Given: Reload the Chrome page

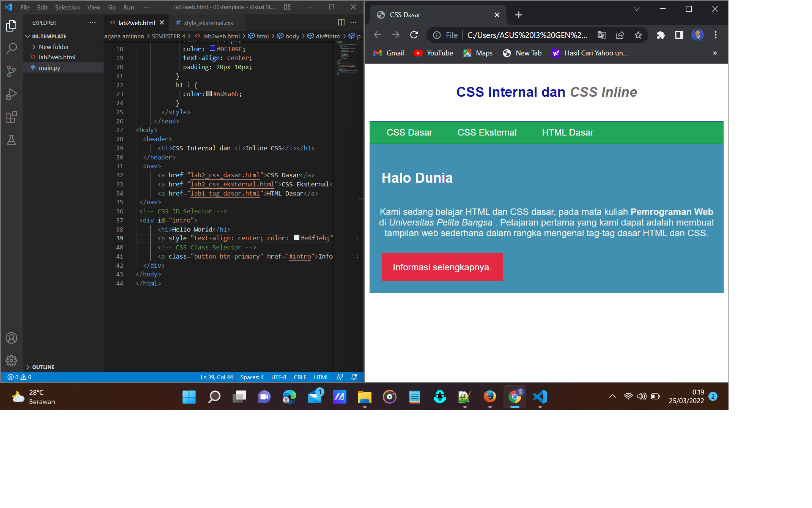Looking at the screenshot, I should point(414,35).
